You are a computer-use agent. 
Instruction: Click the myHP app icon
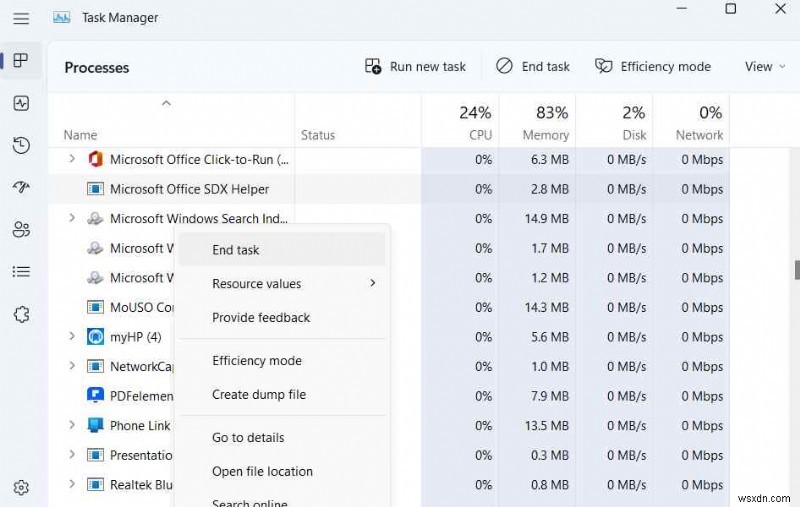[x=95, y=337]
